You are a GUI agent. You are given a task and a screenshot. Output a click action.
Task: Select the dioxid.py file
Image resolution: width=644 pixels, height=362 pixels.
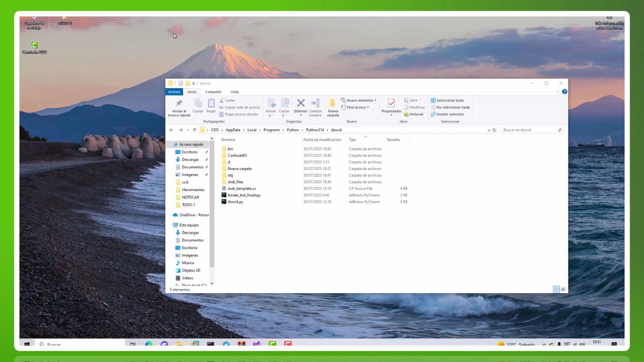[x=235, y=202]
